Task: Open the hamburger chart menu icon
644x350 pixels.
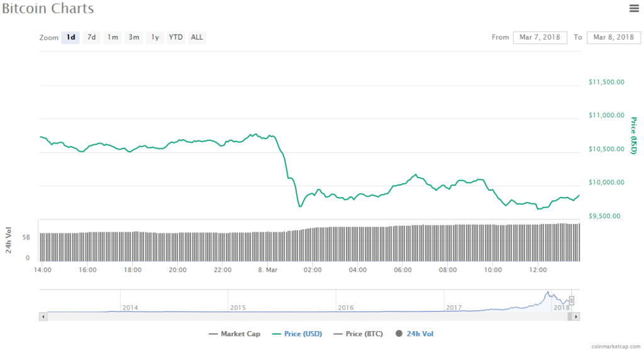Action: (x=634, y=8)
